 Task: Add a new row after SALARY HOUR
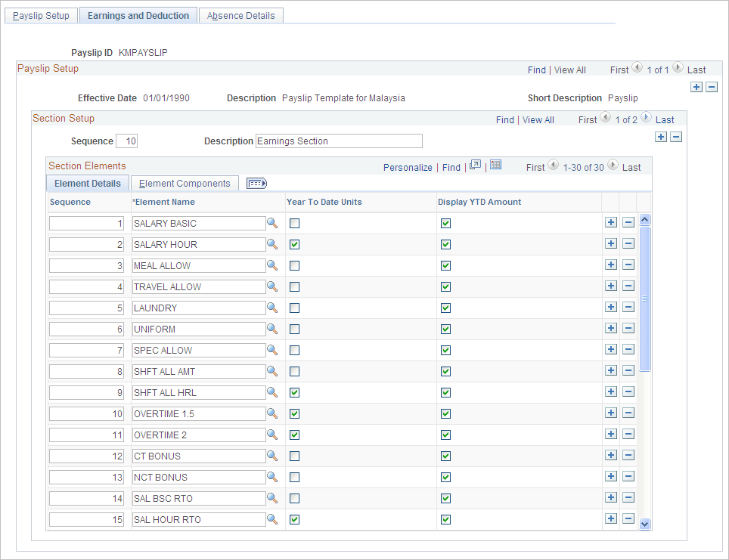point(611,243)
